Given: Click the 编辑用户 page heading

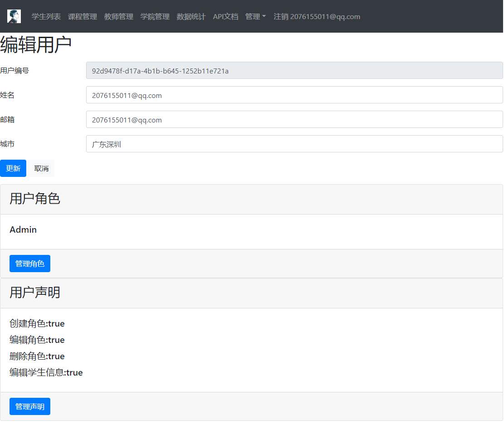Looking at the screenshot, I should coord(36,44).
